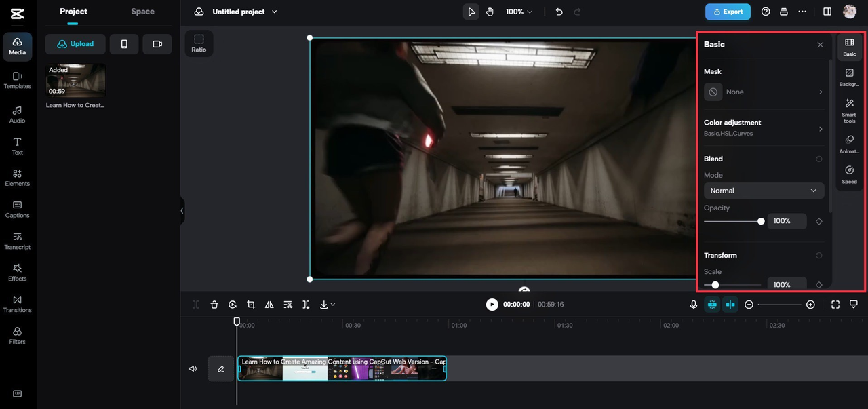Open keyboard shortcuts icon at sidebar bottom
Image resolution: width=868 pixels, height=409 pixels.
17,394
